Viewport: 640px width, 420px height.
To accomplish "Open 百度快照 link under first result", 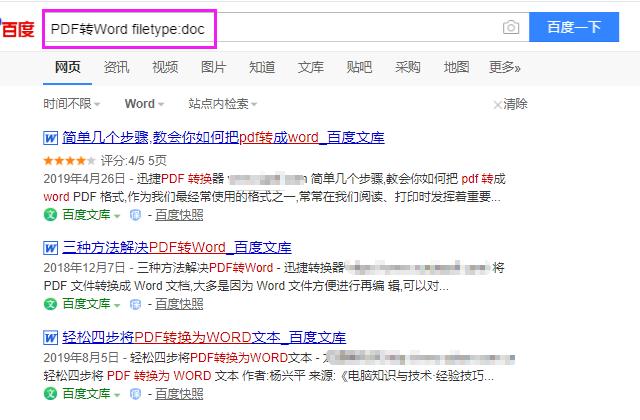I will [x=179, y=215].
